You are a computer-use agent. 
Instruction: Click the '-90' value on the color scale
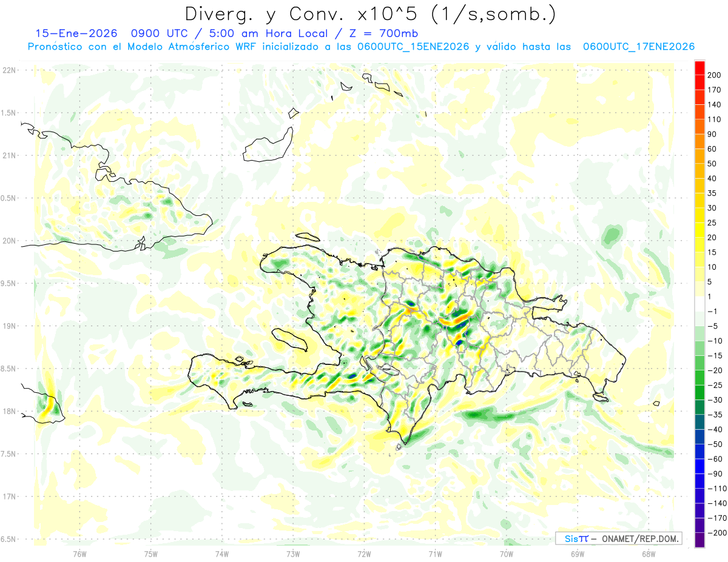715,473
